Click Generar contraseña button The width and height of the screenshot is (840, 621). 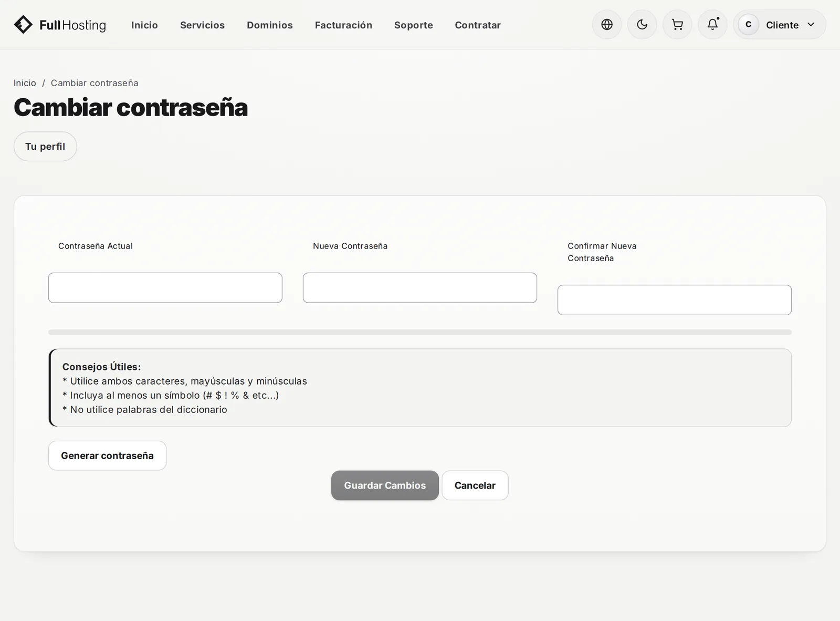coord(107,456)
